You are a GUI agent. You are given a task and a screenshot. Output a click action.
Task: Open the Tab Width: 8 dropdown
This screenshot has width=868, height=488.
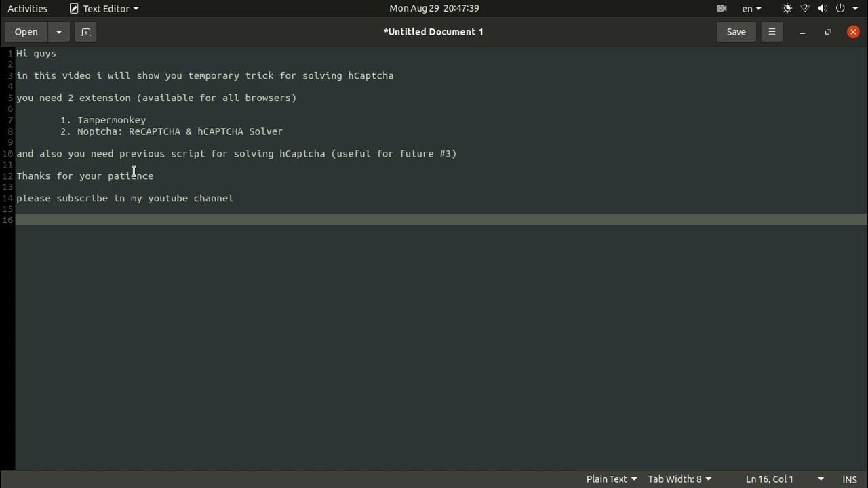coord(679,479)
